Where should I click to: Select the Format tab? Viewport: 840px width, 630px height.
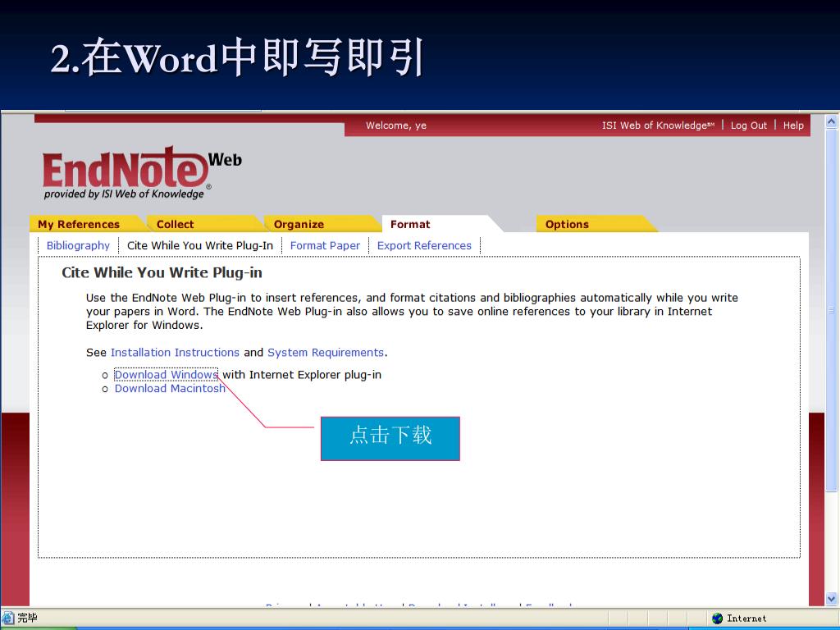click(410, 224)
